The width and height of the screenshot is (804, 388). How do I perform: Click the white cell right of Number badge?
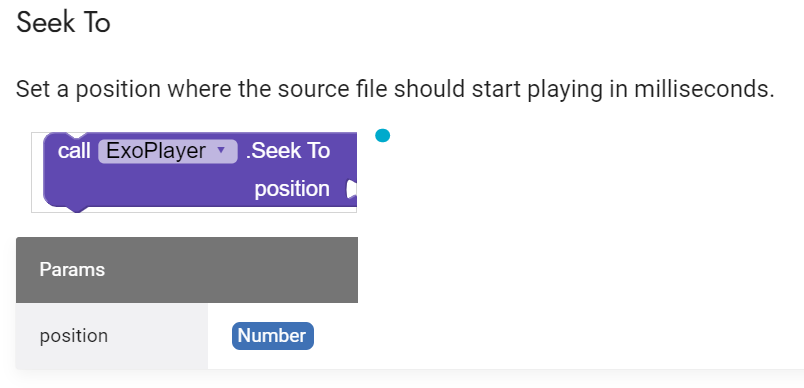coord(559,336)
